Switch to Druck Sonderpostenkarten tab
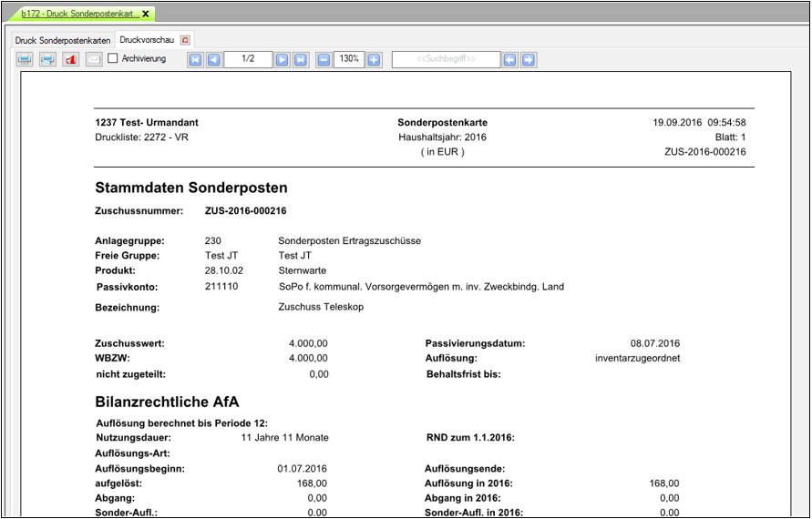812x519 pixels. 62,40
